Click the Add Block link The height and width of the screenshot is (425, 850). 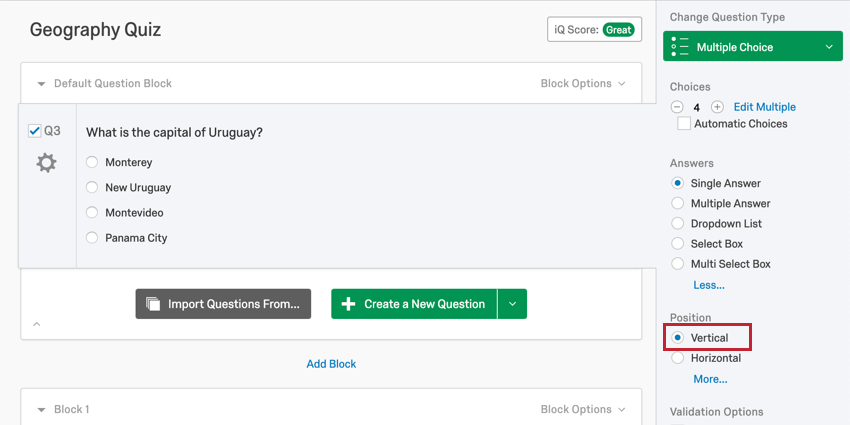pyautogui.click(x=331, y=364)
